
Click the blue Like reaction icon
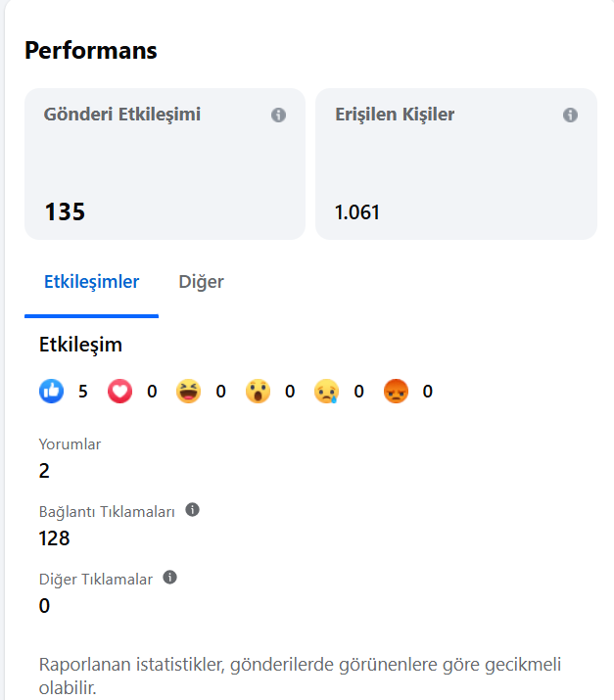[x=51, y=391]
